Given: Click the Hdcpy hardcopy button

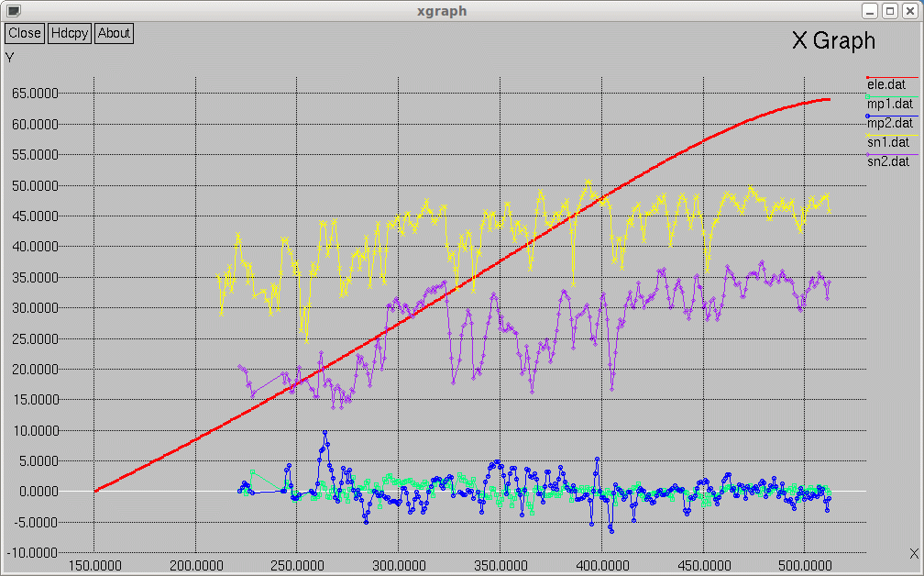Looking at the screenshot, I should coord(70,33).
